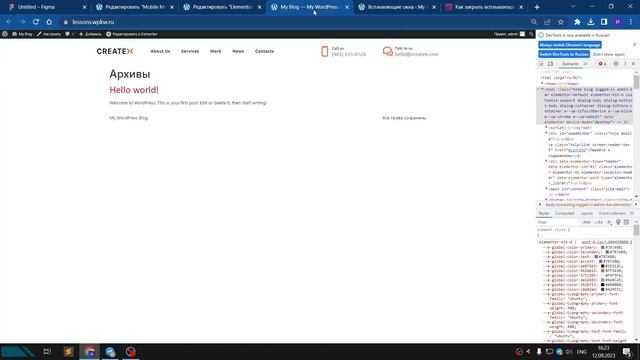Click the zoom magnifier icon in address bar

tap(534, 22)
